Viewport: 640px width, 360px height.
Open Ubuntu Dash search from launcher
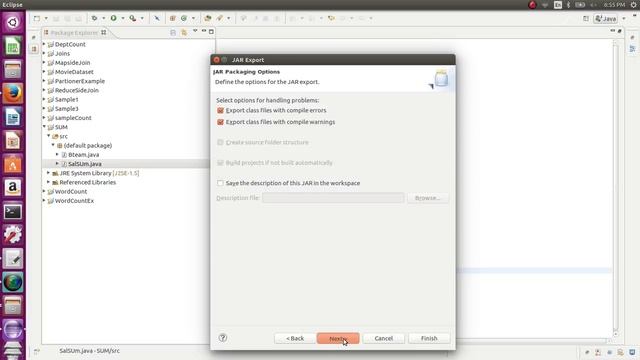[13, 22]
